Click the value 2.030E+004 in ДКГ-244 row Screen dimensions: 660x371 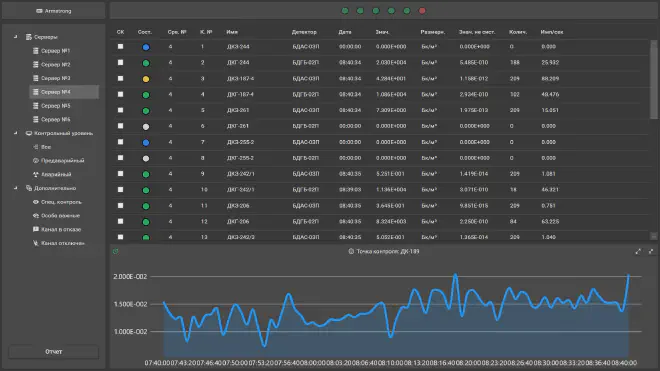[391, 62]
